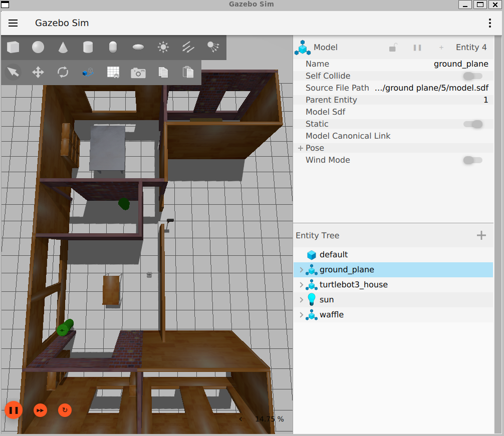The height and width of the screenshot is (436, 504).
Task: Step the simulation forward
Action: click(x=40, y=410)
